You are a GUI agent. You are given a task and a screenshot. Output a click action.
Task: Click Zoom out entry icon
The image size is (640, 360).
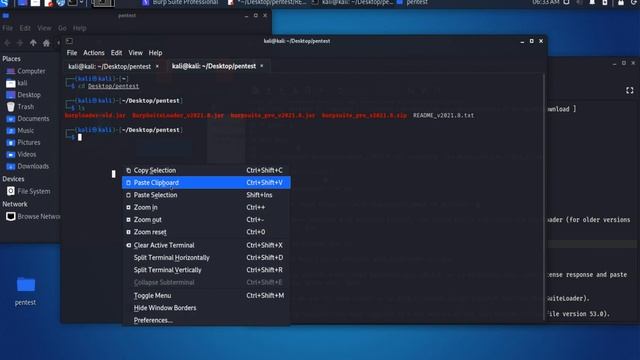click(x=129, y=220)
